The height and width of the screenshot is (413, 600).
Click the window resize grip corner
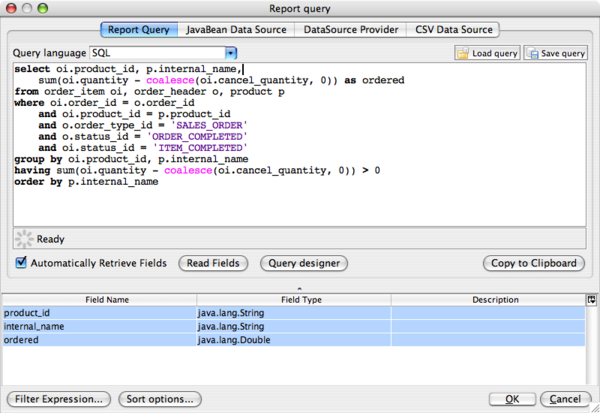click(595, 408)
